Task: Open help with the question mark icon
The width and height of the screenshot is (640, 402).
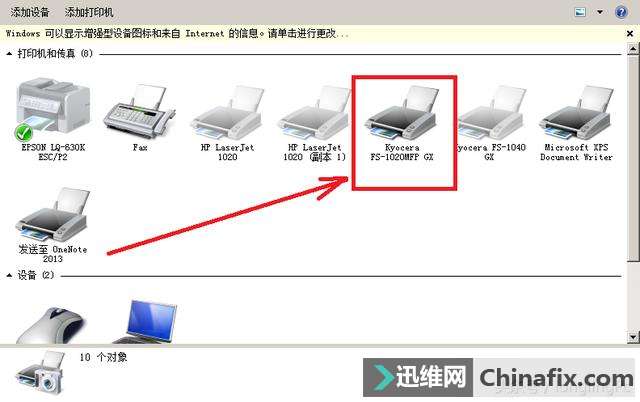Action: coord(621,12)
